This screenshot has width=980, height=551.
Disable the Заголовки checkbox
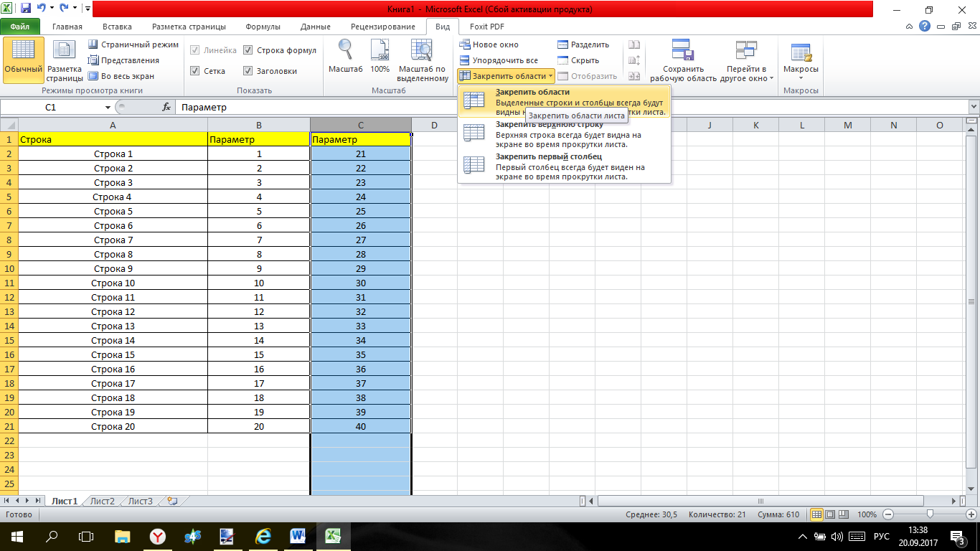point(248,71)
